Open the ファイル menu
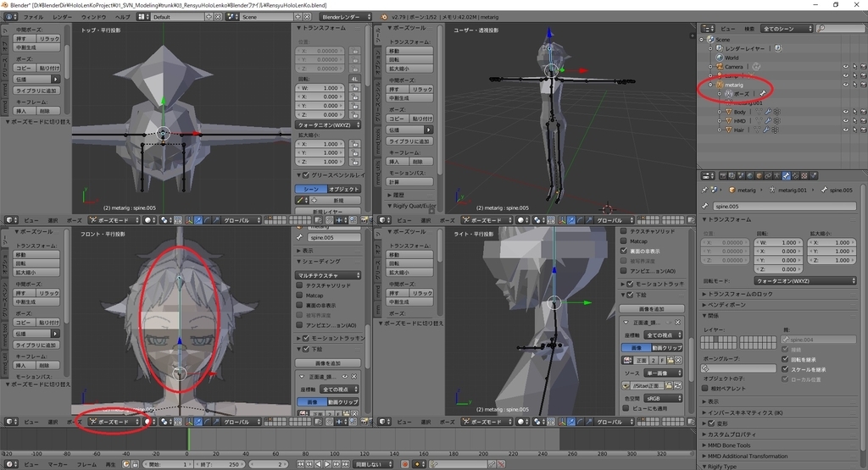This screenshot has width=868, height=470. click(x=33, y=17)
